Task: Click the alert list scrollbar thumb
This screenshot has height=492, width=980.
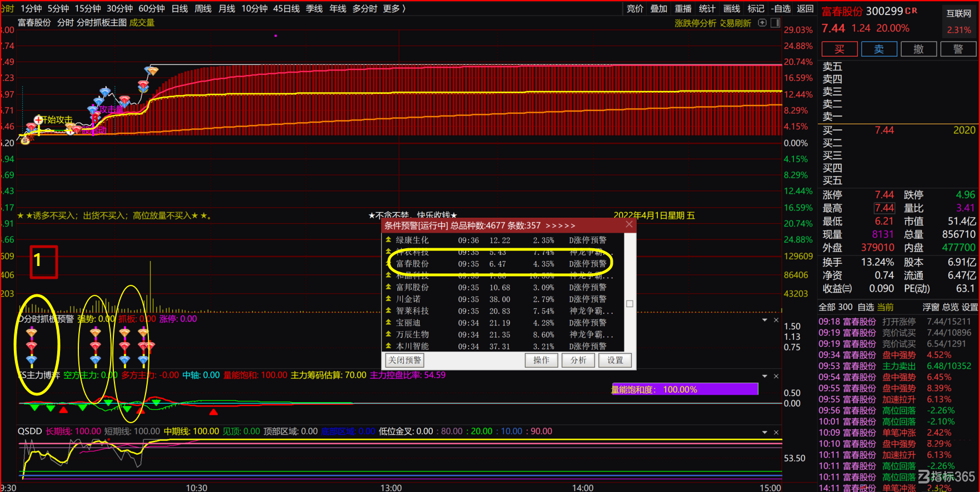Action: (x=629, y=304)
